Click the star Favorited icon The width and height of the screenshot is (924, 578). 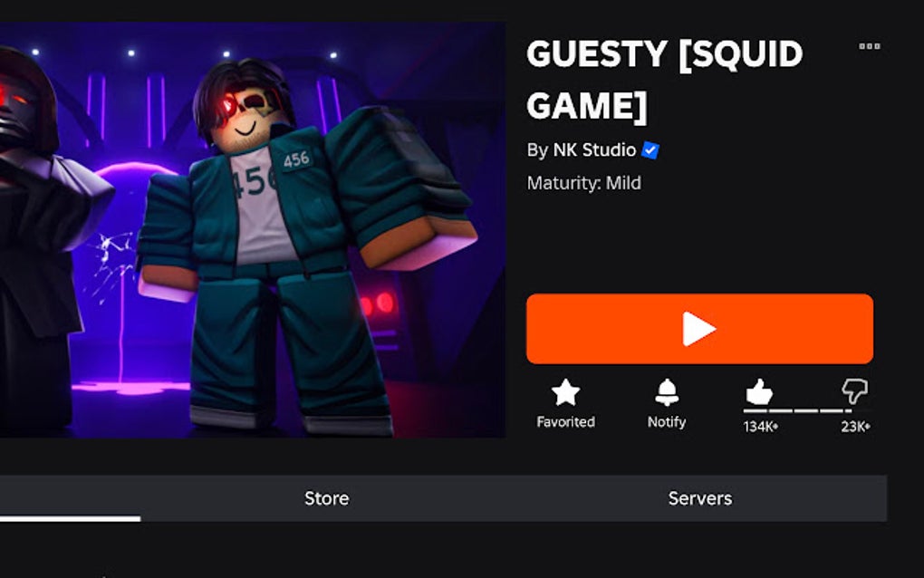point(565,392)
